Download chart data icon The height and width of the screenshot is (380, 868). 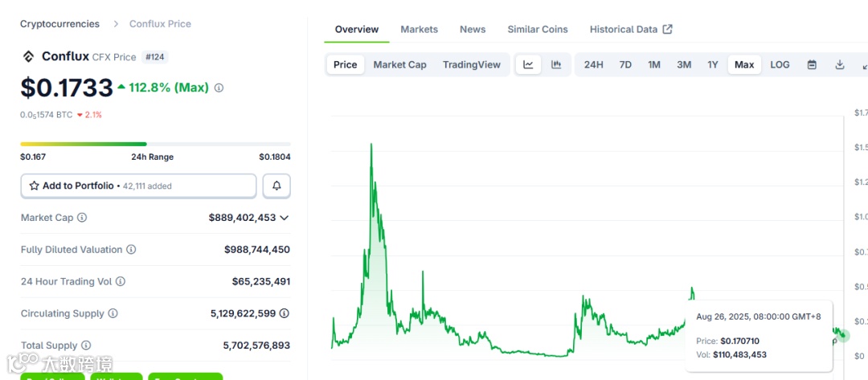tap(840, 65)
